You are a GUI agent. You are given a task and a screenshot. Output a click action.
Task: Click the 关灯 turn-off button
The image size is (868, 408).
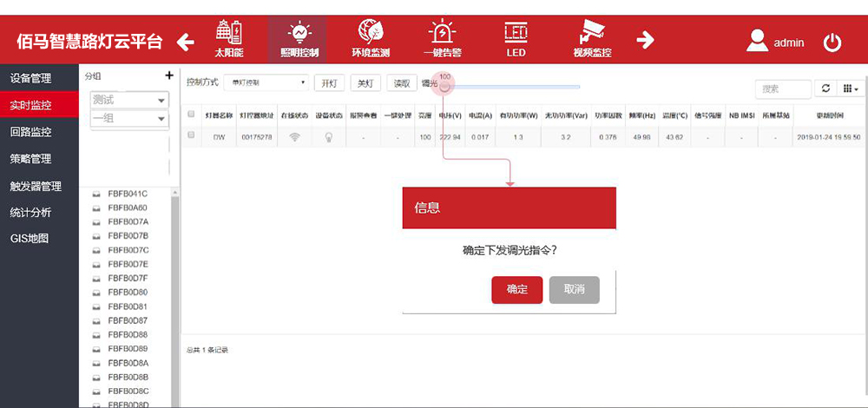pos(365,83)
